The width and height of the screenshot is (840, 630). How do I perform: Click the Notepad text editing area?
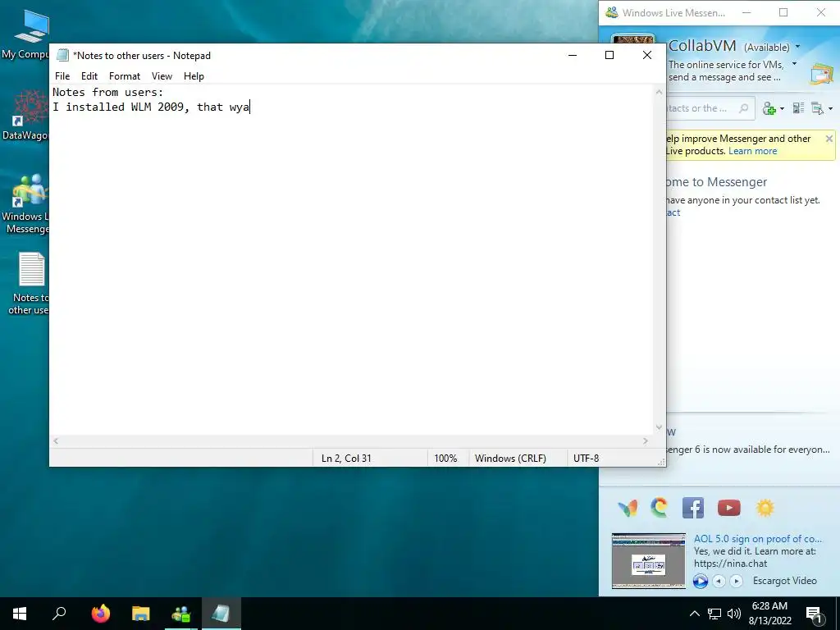point(351,260)
